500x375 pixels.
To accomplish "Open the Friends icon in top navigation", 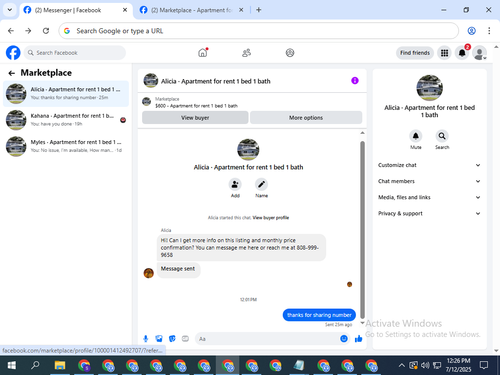I will 246,53.
